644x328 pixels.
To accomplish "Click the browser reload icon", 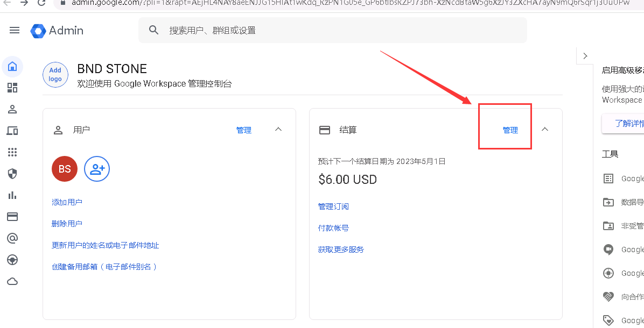I will (41, 3).
